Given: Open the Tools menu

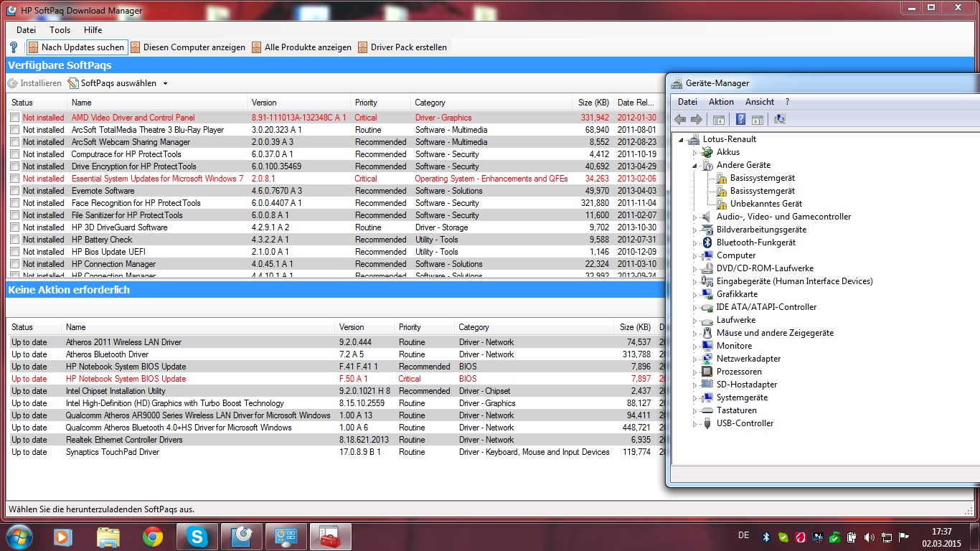Looking at the screenshot, I should (x=60, y=30).
